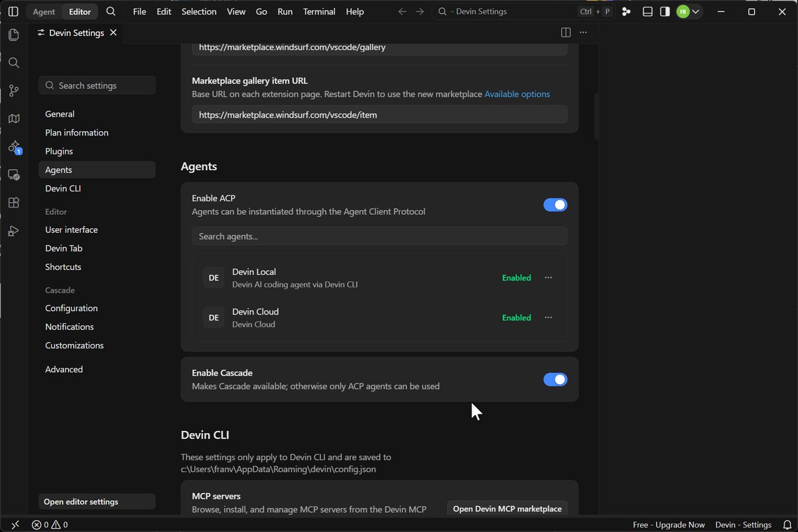The width and height of the screenshot is (798, 532).
Task: Click the Devin Local DE avatar icon
Action: pos(213,278)
